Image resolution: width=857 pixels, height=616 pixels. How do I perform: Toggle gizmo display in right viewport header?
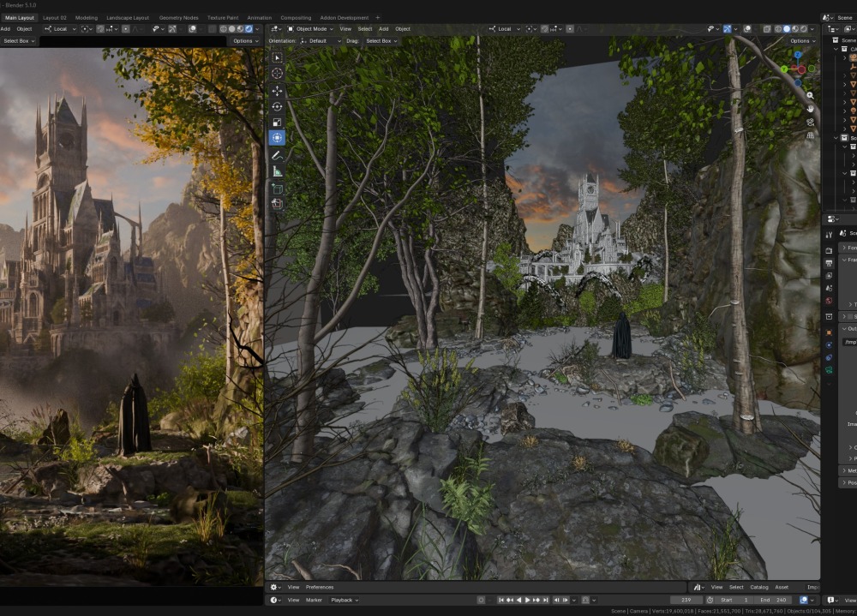coord(728,29)
